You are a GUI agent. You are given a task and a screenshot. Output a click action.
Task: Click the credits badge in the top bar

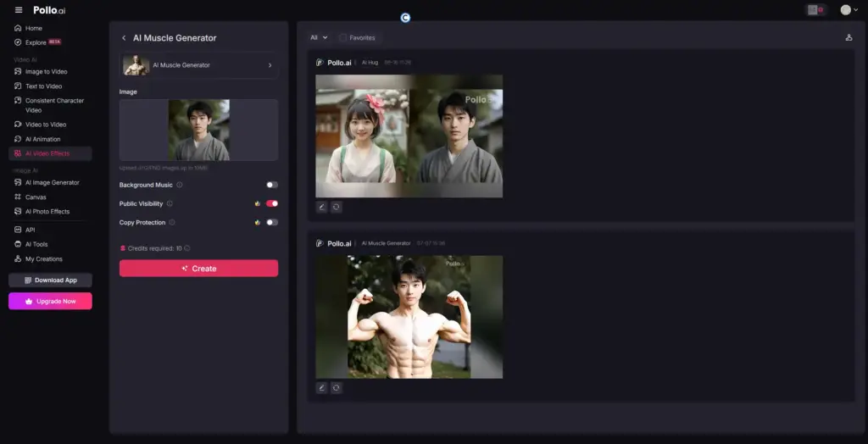[x=815, y=10]
